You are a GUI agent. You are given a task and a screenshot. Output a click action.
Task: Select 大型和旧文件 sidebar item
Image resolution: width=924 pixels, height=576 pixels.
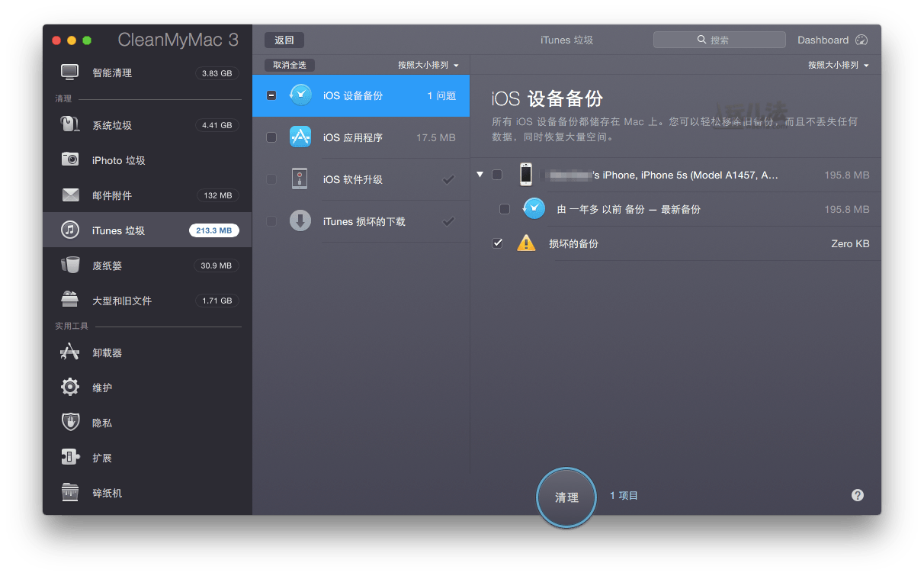point(147,301)
